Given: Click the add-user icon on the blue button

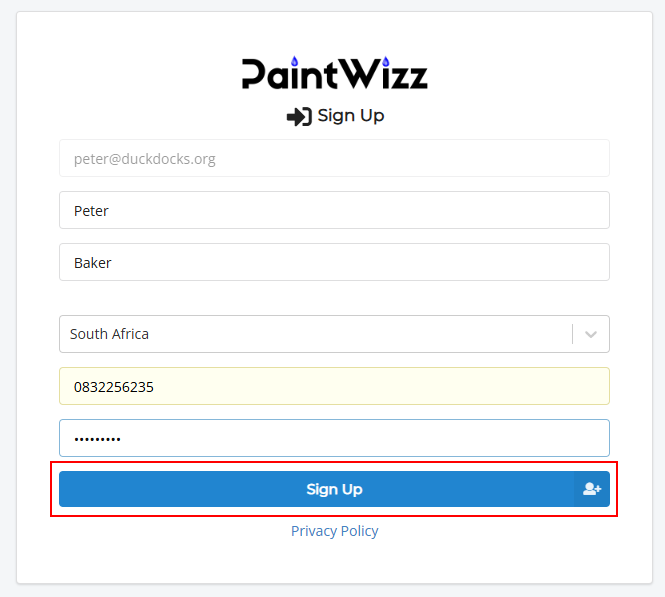Looking at the screenshot, I should point(592,489).
